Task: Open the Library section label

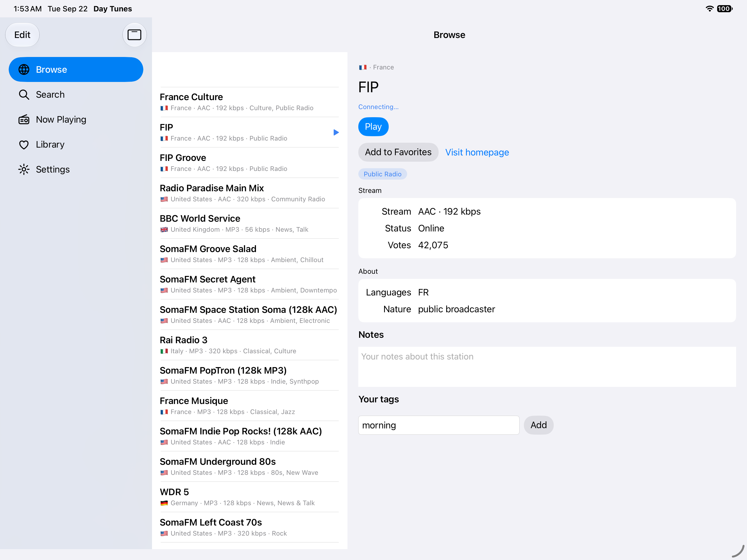Action: tap(50, 144)
